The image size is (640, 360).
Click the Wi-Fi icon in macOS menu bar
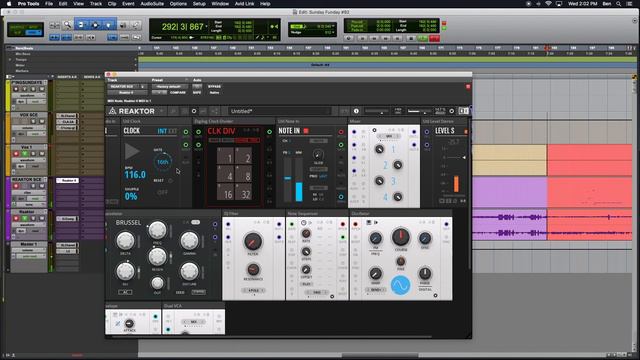point(548,4)
